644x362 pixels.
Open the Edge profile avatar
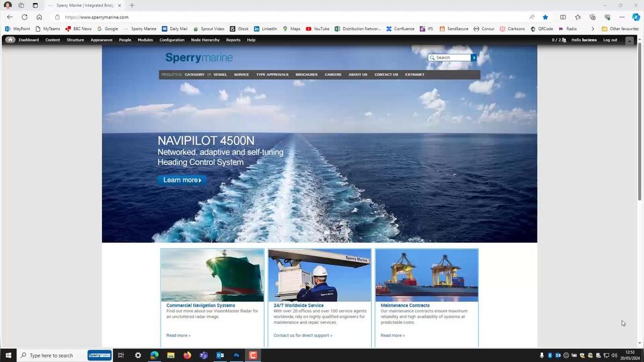click(8, 5)
